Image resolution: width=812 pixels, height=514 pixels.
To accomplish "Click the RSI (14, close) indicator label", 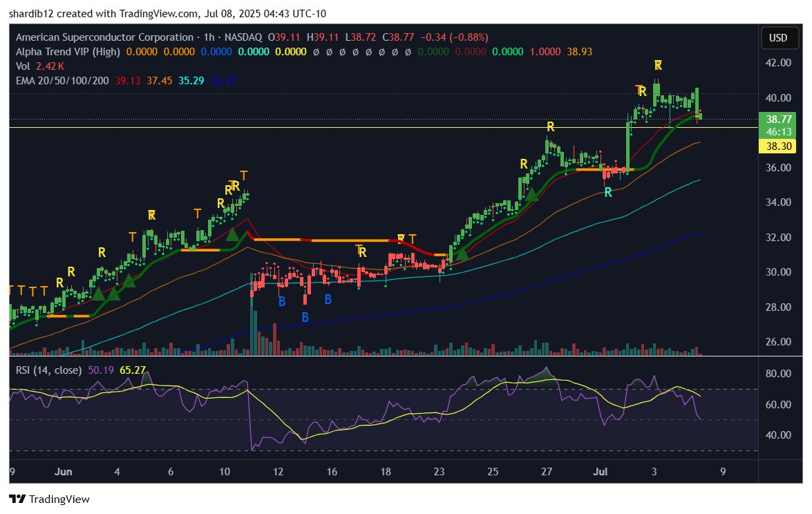I will coord(48,370).
